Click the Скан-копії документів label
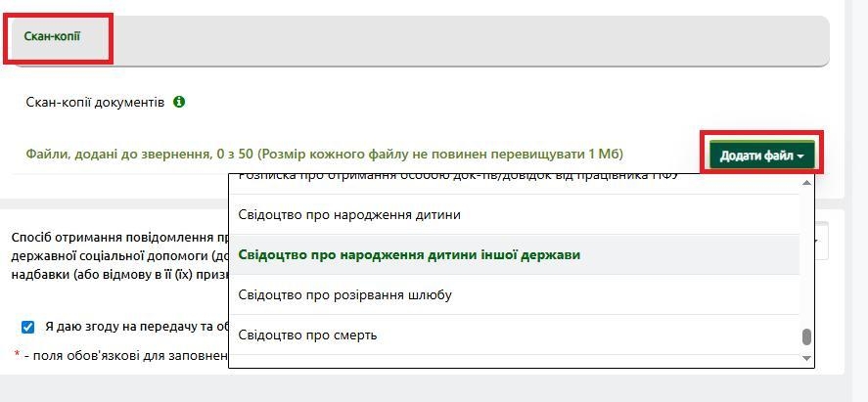 95,102
